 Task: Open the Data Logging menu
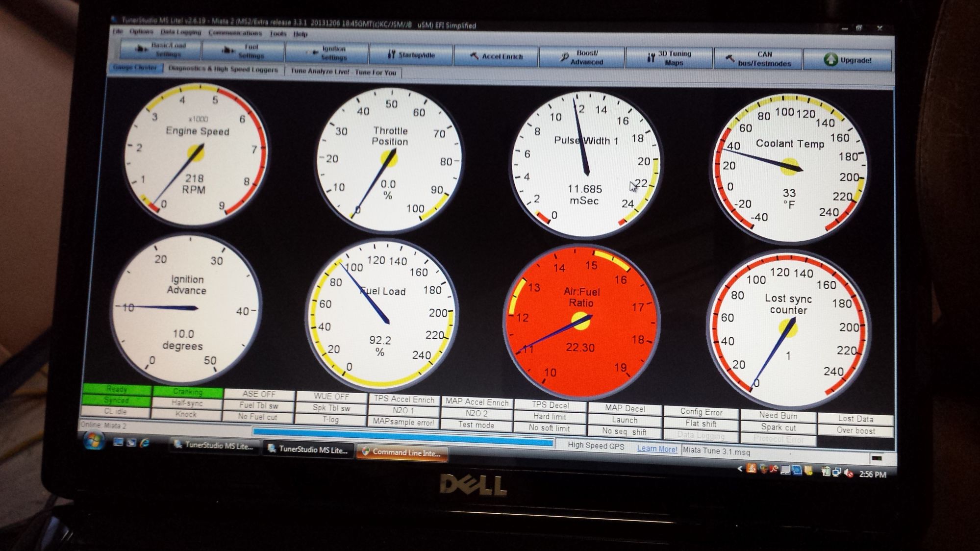point(180,32)
